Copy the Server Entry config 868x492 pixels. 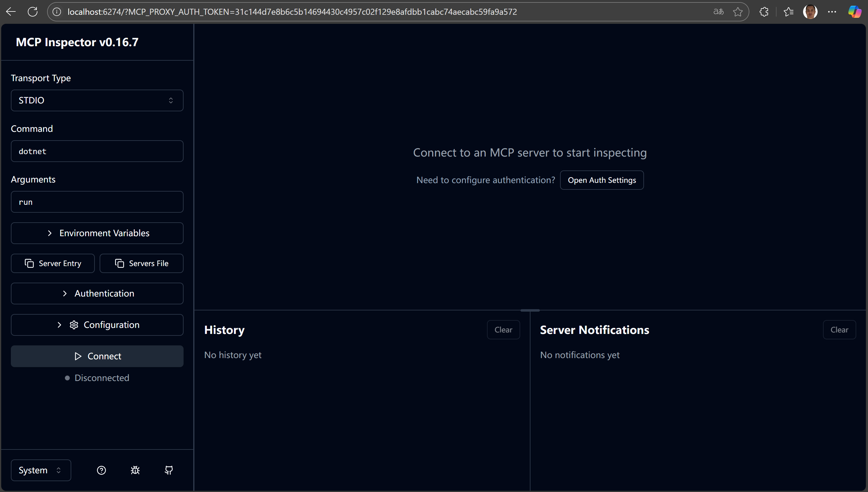pyautogui.click(x=53, y=263)
